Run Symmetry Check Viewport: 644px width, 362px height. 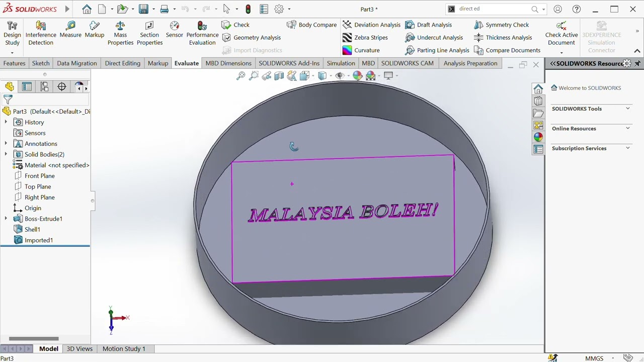pos(502,25)
